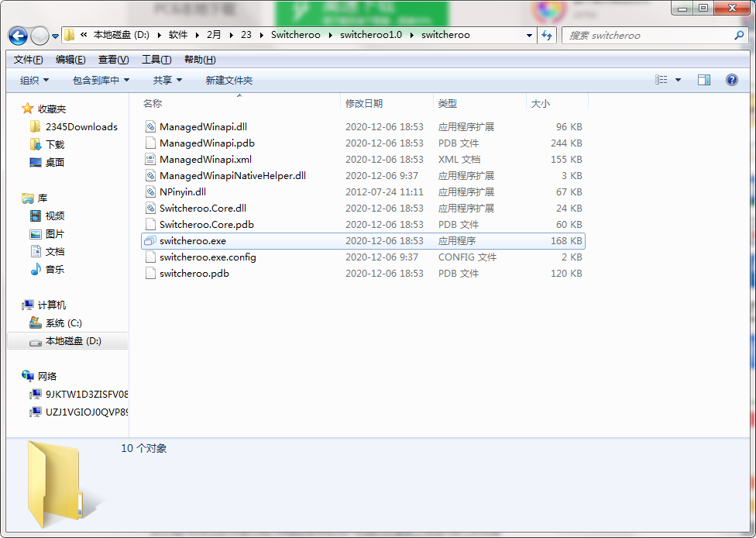Open the 文件(F) menu

28,60
